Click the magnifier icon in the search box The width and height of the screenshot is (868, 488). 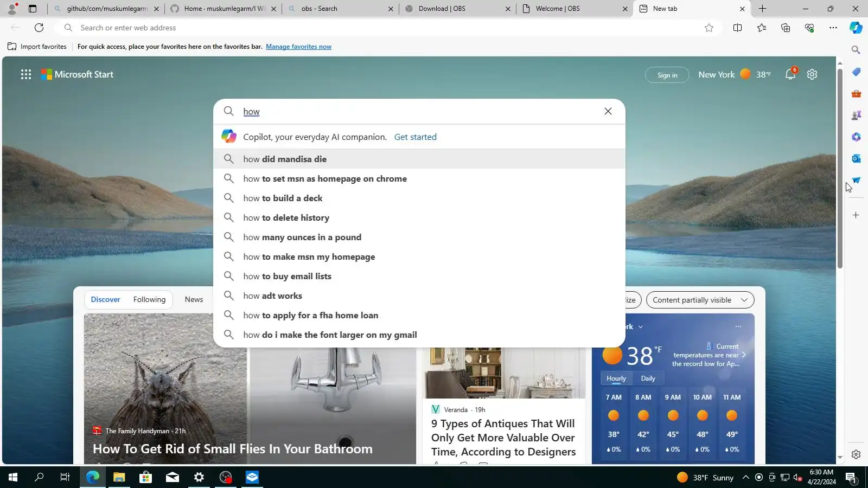click(229, 111)
